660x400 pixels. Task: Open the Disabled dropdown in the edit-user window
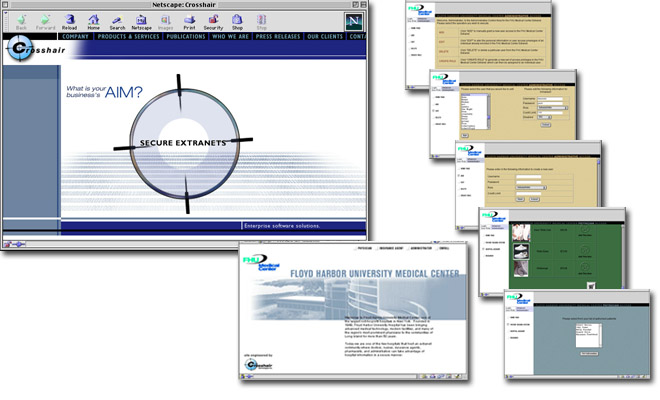point(543,117)
